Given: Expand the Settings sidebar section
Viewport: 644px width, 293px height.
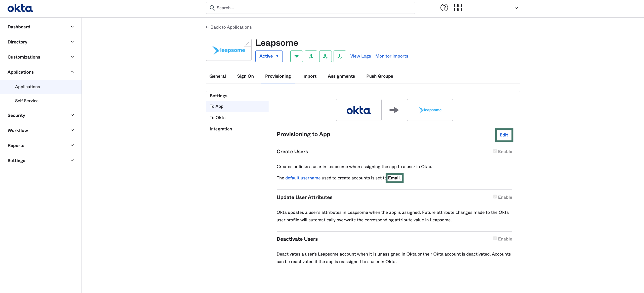Looking at the screenshot, I should 72,161.
